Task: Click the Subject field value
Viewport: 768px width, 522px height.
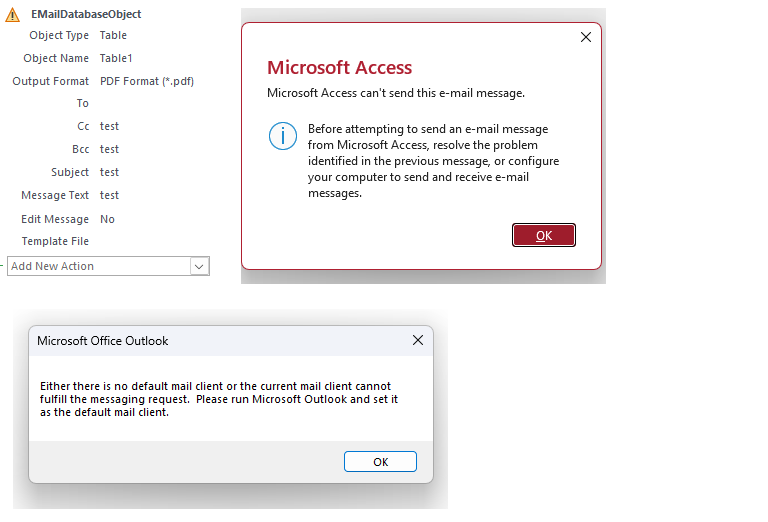Action: (109, 172)
